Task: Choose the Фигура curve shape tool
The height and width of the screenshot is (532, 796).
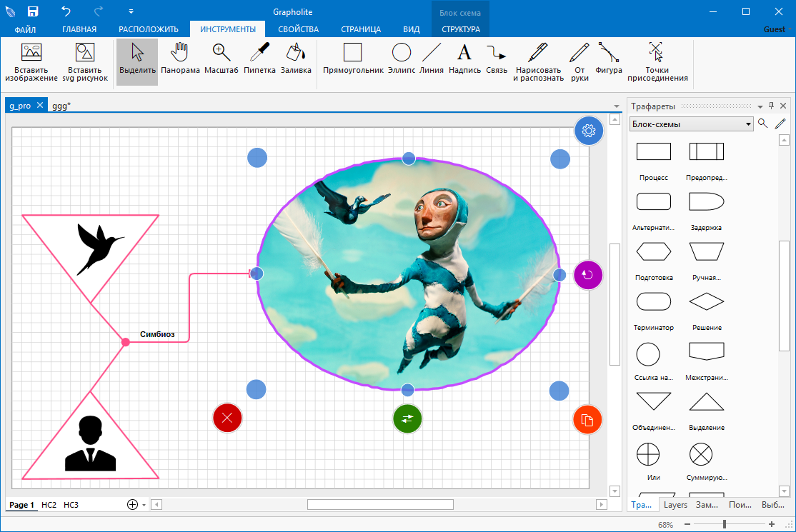Action: [609, 59]
